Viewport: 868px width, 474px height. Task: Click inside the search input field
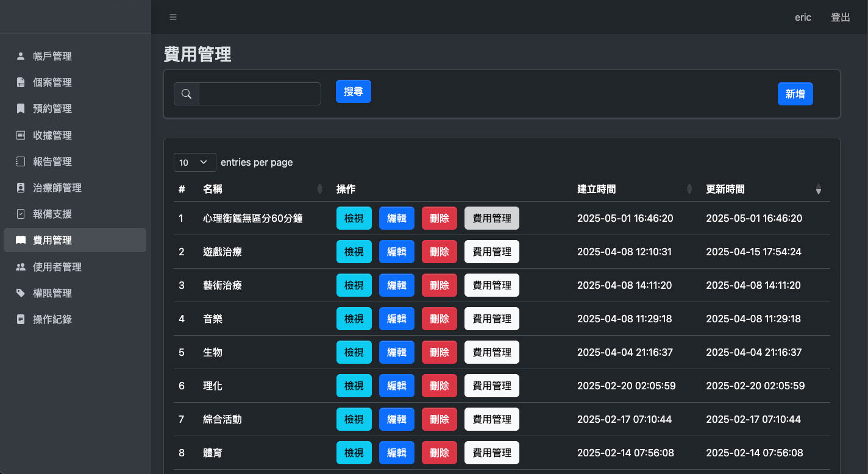[x=260, y=93]
